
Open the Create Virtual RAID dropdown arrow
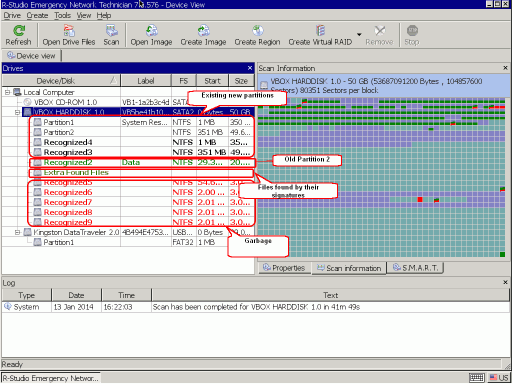359,34
